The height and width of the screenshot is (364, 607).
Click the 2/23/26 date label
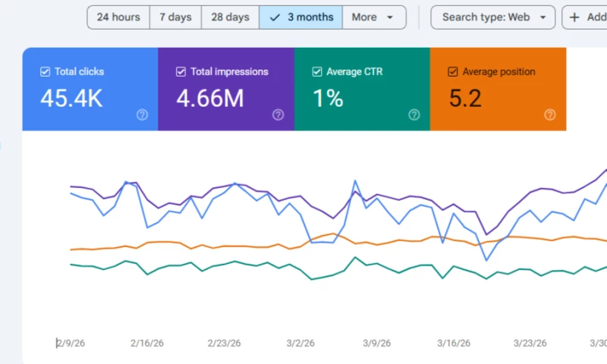(x=224, y=343)
